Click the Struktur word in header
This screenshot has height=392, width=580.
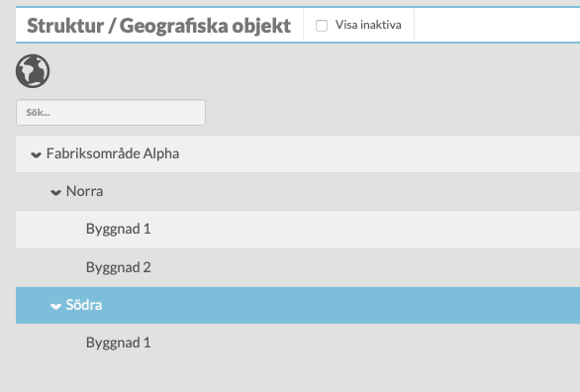click(65, 26)
